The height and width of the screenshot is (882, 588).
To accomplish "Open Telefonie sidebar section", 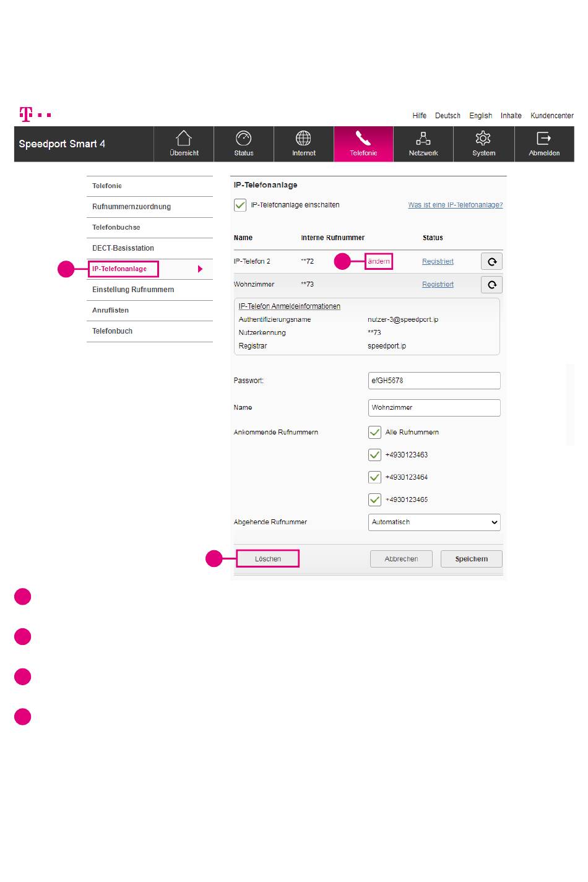I will point(150,186).
